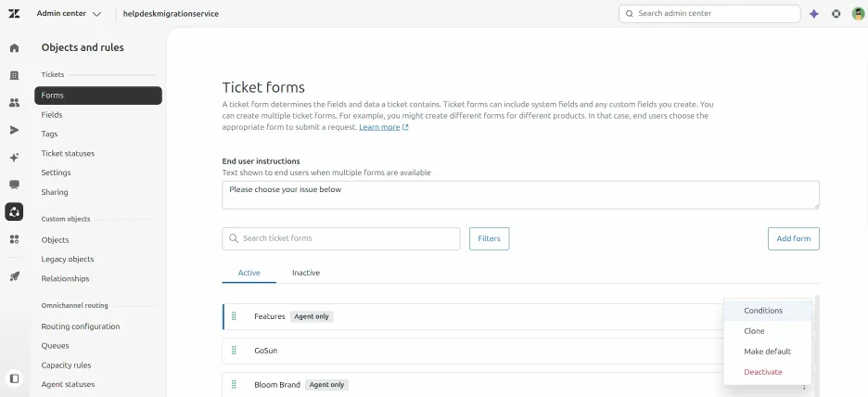Open the Apps and integrations grid icon
Image resolution: width=868 pixels, height=397 pixels.
point(15,238)
